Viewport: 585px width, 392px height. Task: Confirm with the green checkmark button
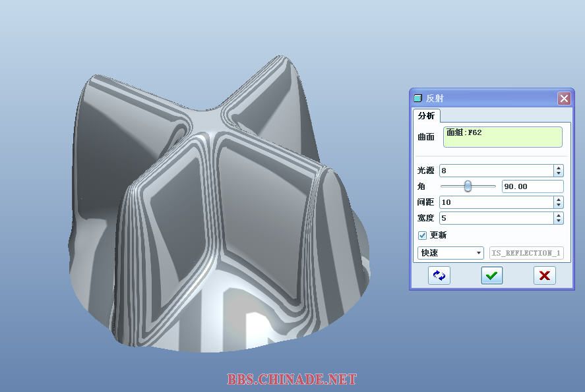point(491,275)
